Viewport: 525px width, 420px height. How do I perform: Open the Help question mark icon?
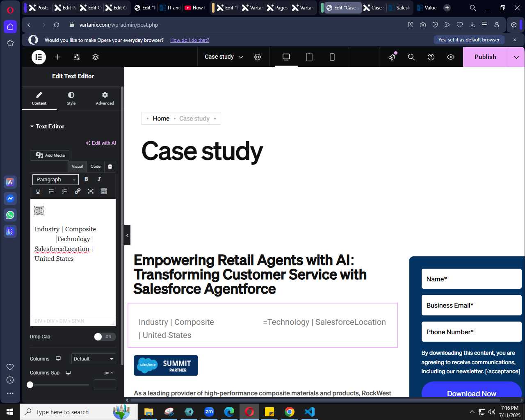(x=431, y=57)
